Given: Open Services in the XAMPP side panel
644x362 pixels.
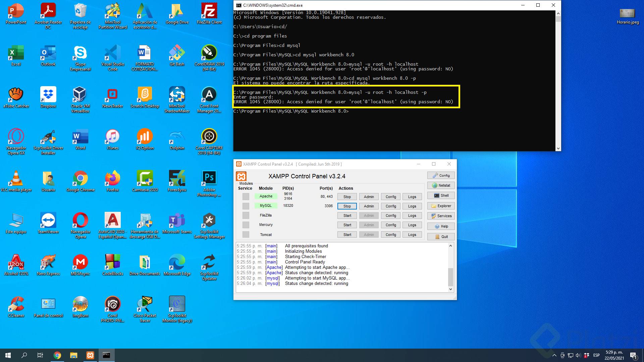Looking at the screenshot, I should click(441, 216).
